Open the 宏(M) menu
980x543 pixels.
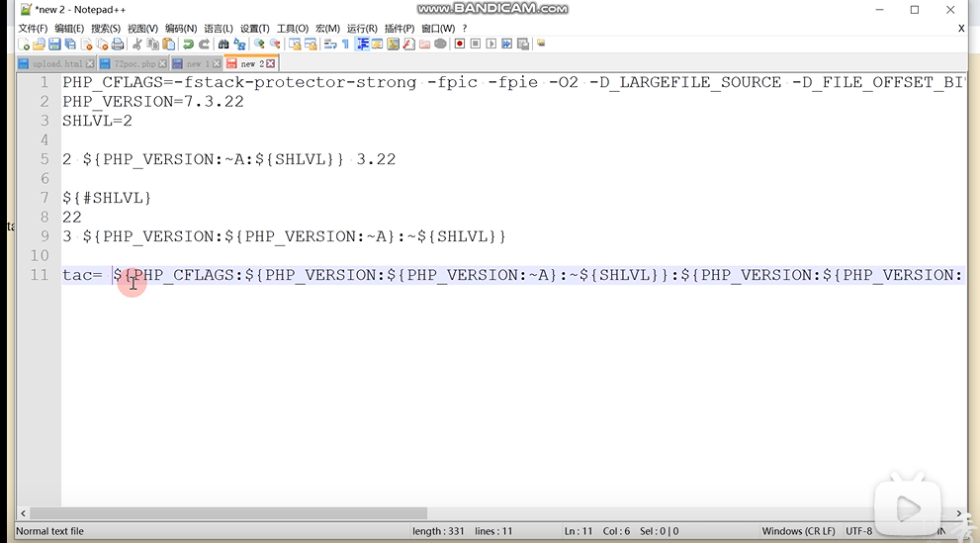point(327,28)
